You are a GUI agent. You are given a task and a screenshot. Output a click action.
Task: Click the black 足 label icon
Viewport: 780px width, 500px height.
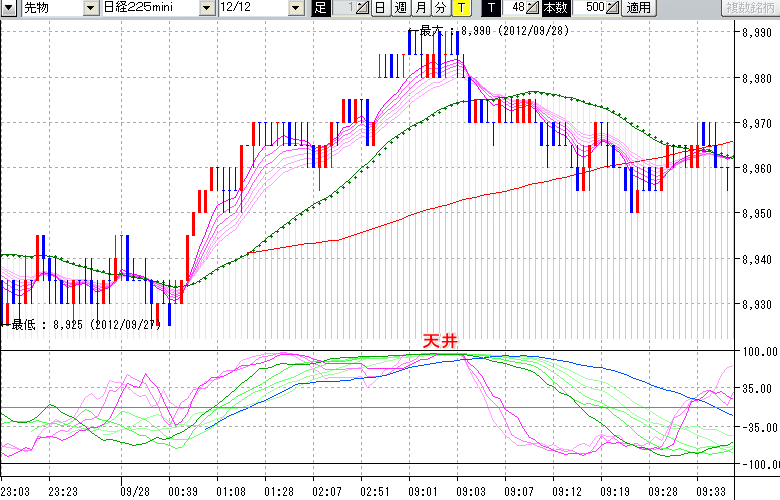pos(320,8)
